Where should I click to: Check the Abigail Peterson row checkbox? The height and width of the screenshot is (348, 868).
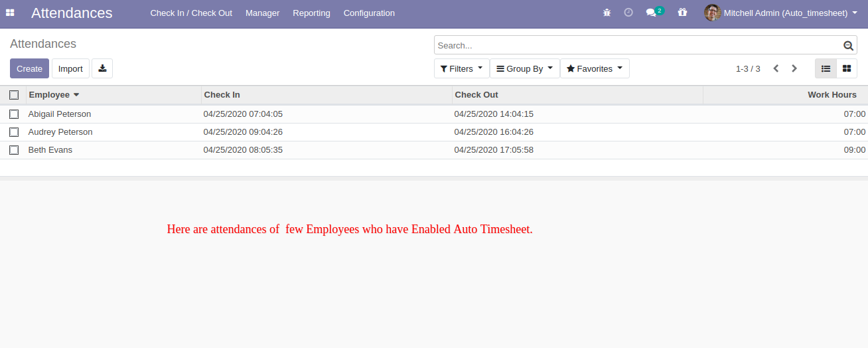click(14, 114)
